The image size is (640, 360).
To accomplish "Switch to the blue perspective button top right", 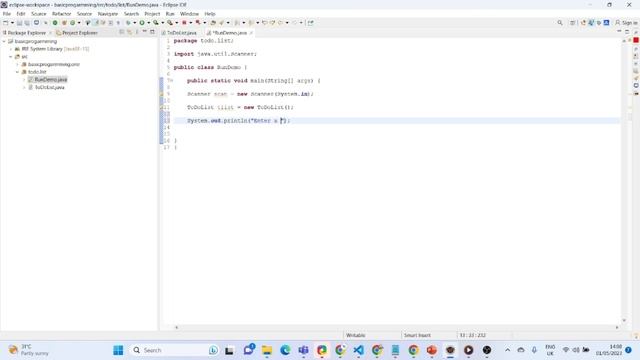I will 607,23.
